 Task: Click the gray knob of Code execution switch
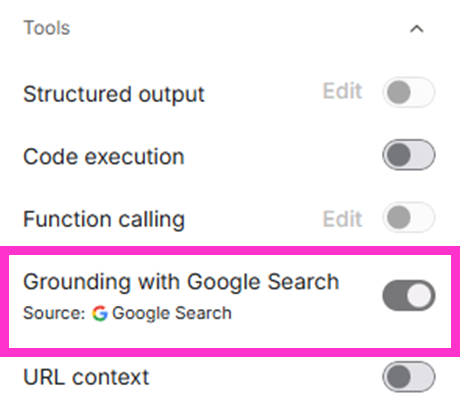tap(398, 155)
